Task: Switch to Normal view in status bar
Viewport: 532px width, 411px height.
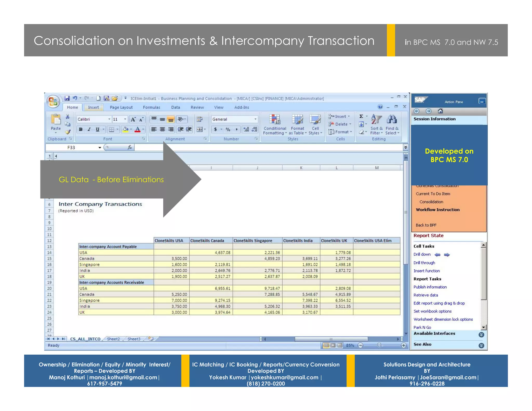Action: 326,345
